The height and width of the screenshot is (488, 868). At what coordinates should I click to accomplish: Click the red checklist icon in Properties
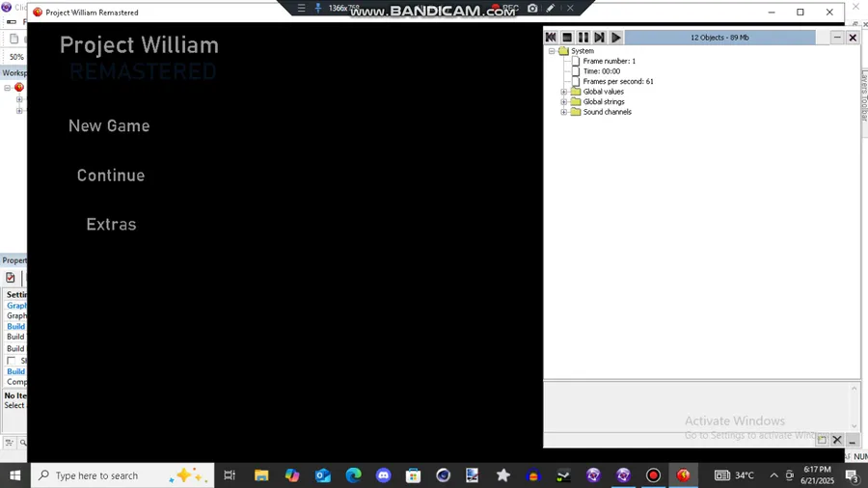(x=11, y=278)
